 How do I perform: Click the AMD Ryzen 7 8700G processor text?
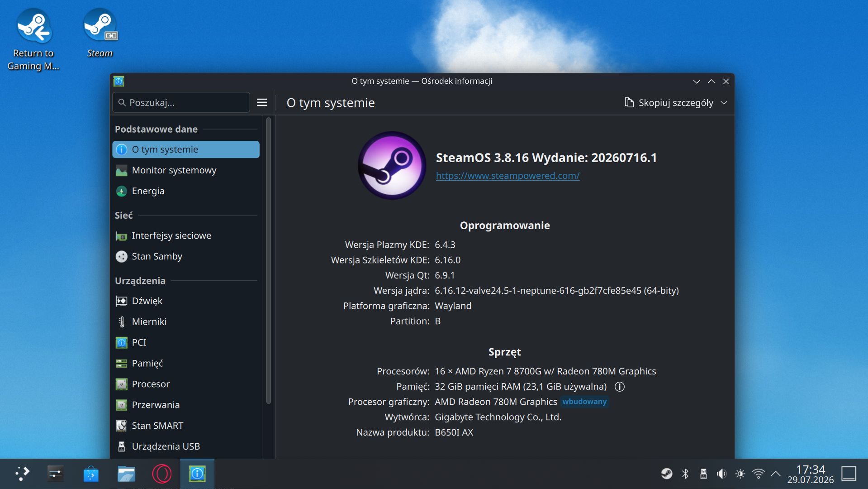[545, 371]
